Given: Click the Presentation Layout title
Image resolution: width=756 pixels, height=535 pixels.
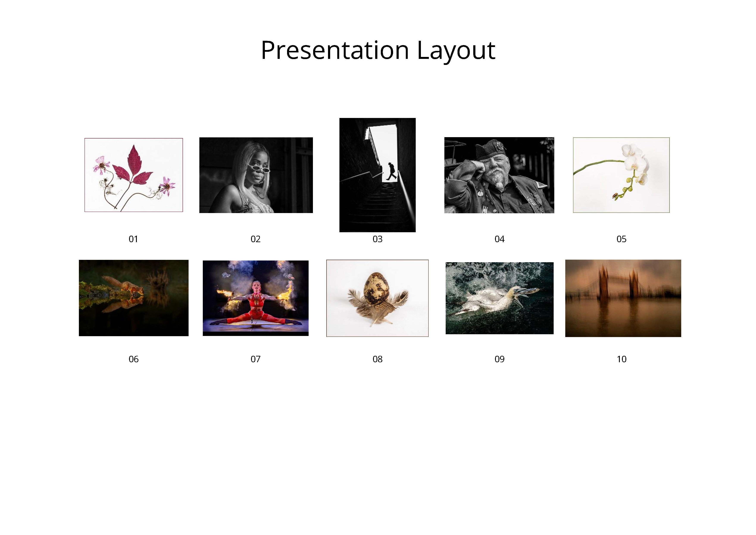Looking at the screenshot, I should pyautogui.click(x=378, y=50).
